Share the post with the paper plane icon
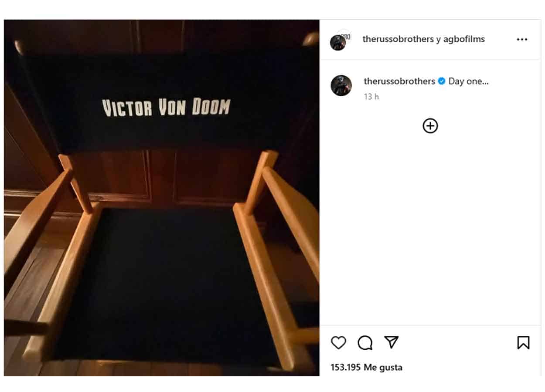The width and height of the screenshot is (545, 392). (392, 342)
